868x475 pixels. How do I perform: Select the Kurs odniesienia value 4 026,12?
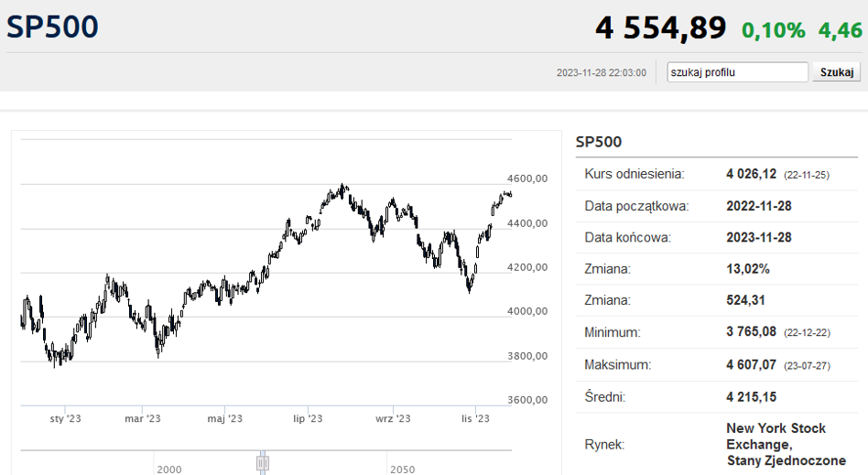coord(751,174)
